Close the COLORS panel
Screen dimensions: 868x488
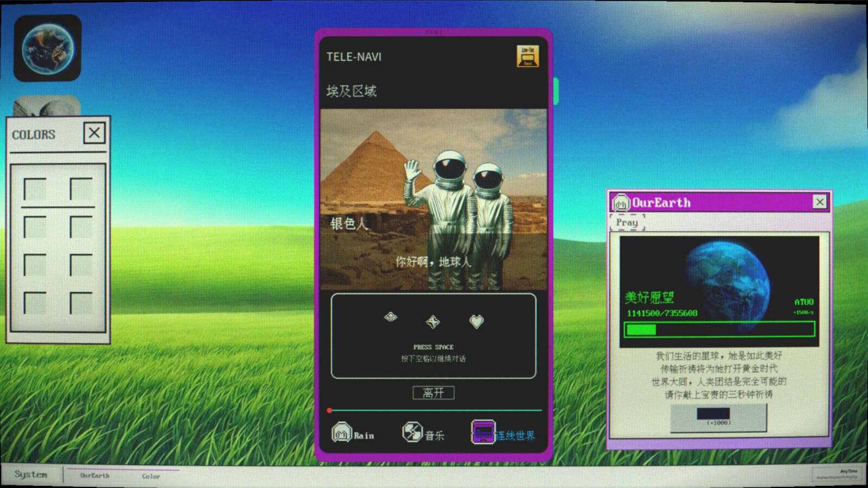coord(94,133)
